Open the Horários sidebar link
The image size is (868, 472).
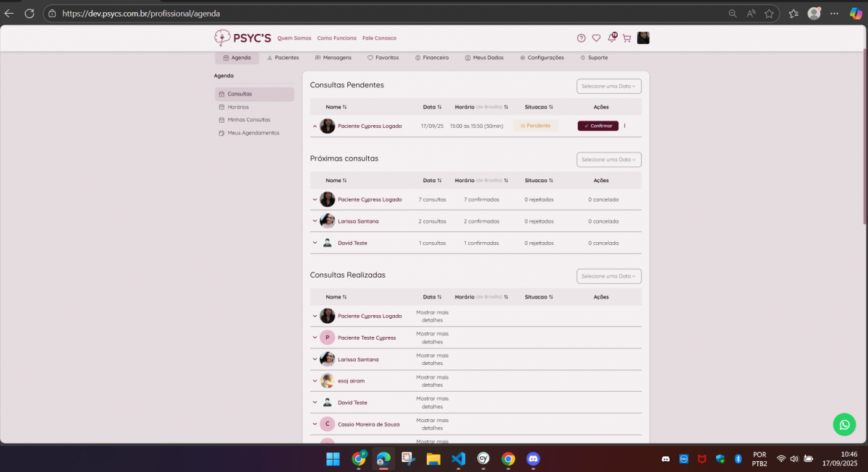tap(238, 107)
